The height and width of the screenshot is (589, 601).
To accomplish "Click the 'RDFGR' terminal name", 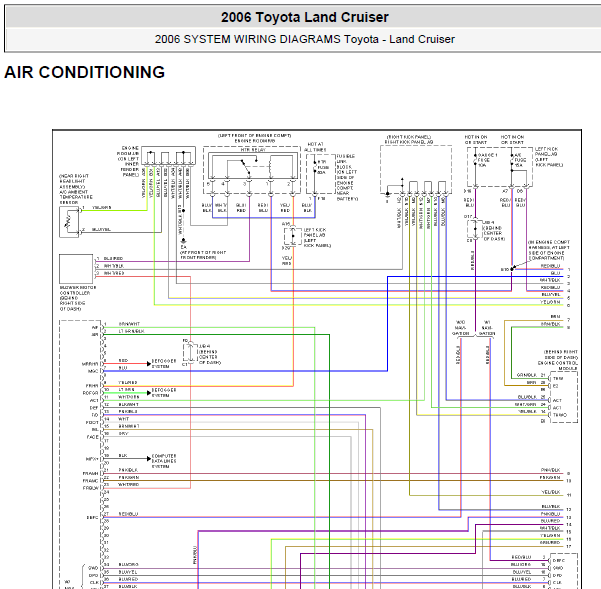I will (x=90, y=393).
